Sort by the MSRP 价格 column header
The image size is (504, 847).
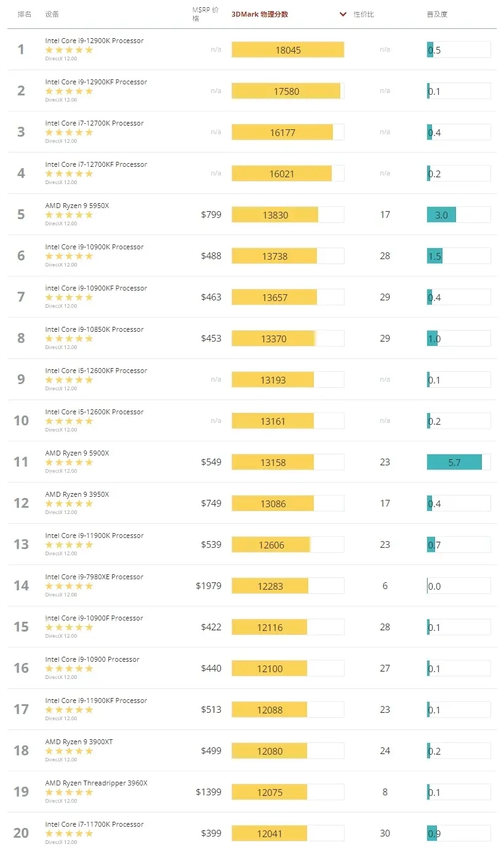point(205,14)
